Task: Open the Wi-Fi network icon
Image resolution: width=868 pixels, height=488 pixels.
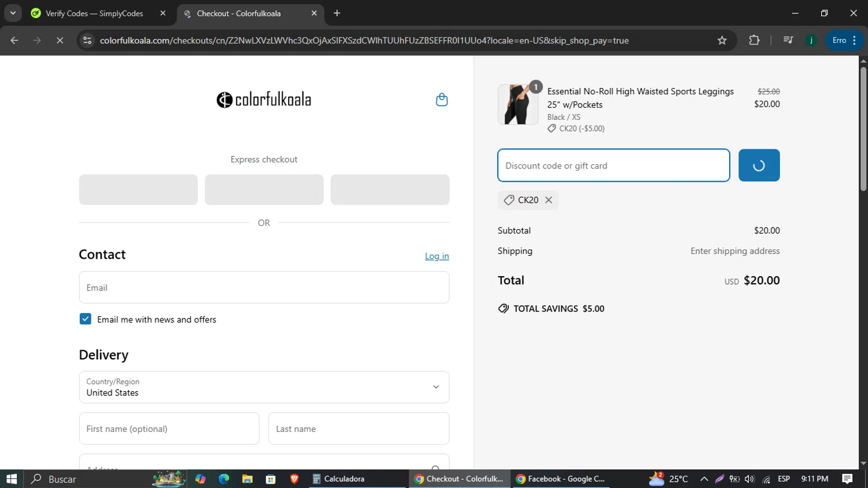Action: [766, 479]
